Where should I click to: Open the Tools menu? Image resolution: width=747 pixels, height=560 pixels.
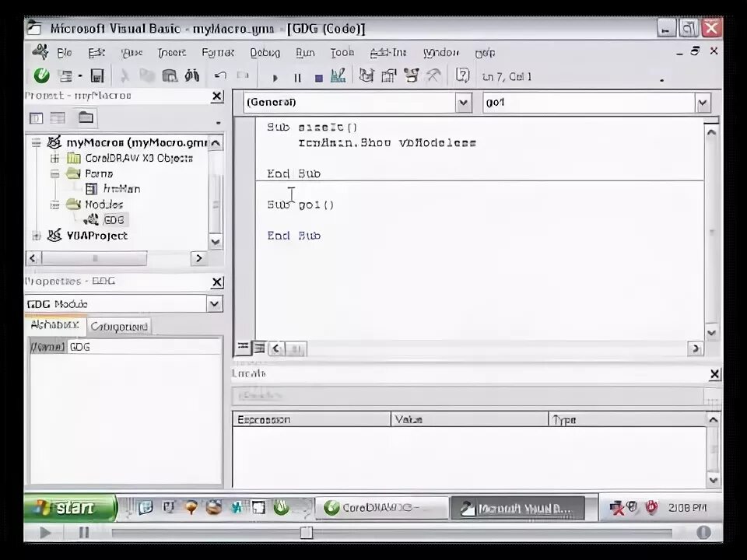[342, 53]
